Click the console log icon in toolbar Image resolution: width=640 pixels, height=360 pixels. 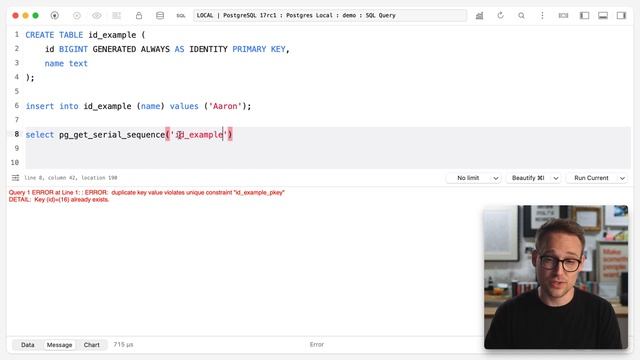click(x=563, y=16)
